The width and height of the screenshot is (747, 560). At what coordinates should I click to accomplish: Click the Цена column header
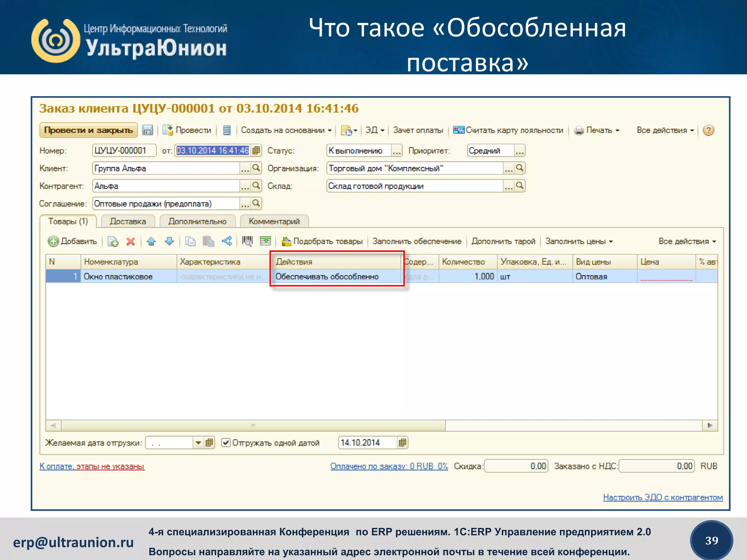tap(666, 262)
